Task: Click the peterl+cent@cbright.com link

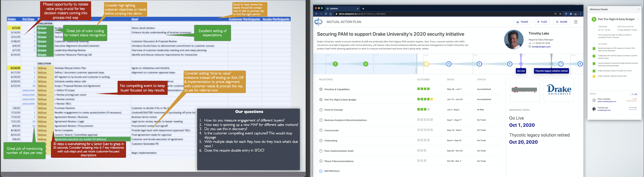Action: [x=607, y=102]
